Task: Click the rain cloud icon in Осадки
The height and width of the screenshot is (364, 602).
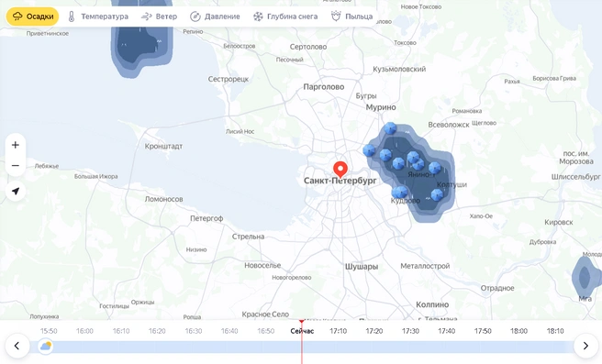Action: coord(17,17)
